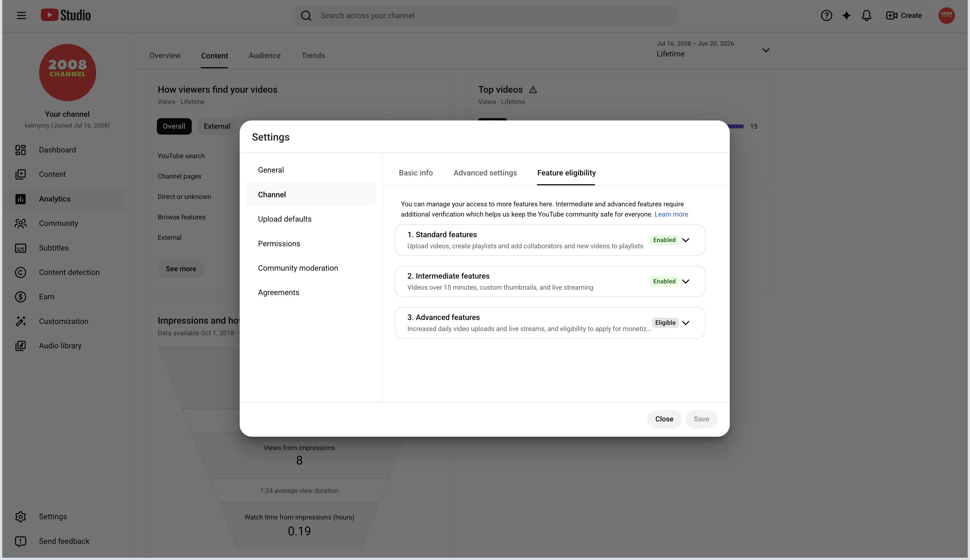The width and height of the screenshot is (970, 560).
Task: Click the External row in traffic list
Action: [169, 238]
